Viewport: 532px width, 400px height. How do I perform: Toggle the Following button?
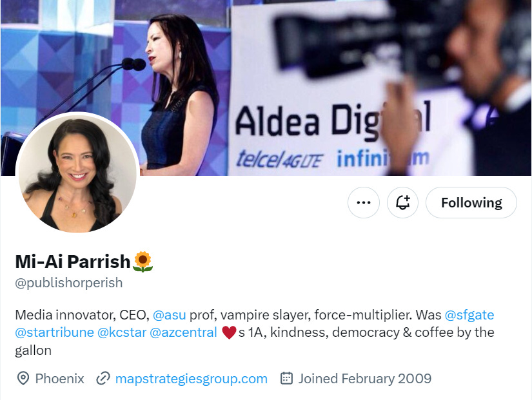pos(471,202)
